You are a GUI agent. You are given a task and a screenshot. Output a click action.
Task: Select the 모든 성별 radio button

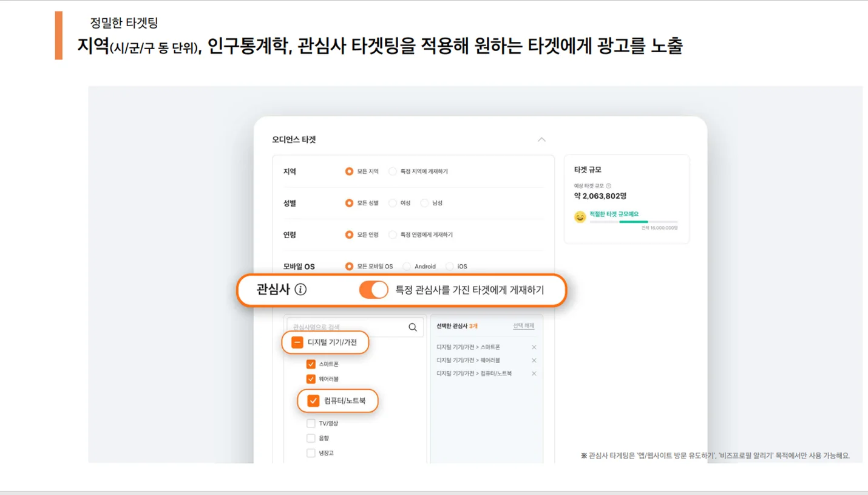pos(349,203)
